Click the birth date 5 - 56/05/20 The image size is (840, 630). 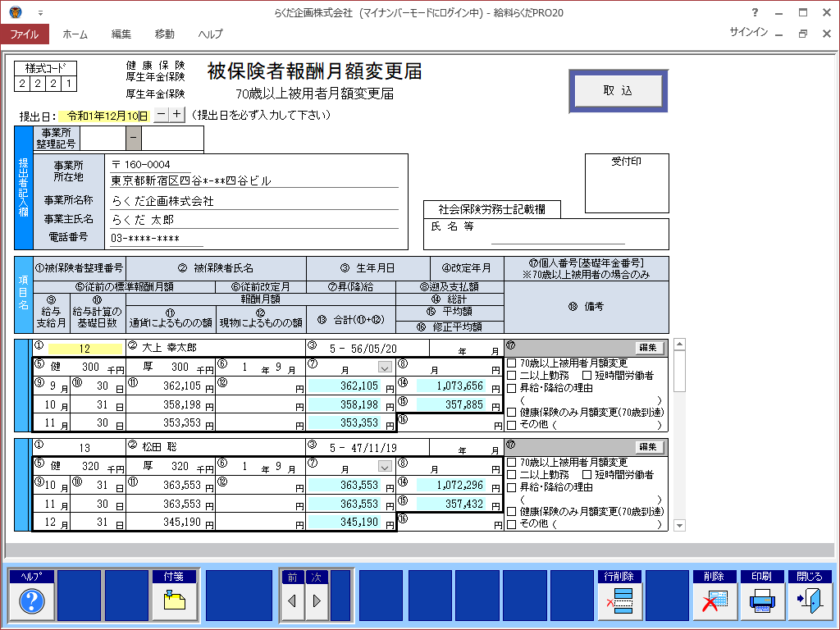coord(363,349)
